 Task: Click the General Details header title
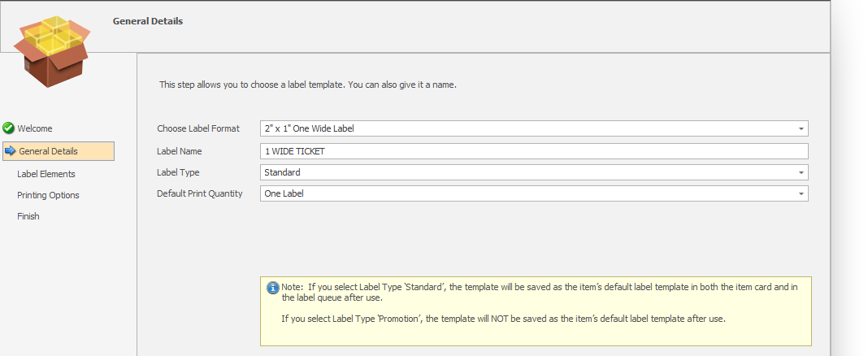(148, 21)
